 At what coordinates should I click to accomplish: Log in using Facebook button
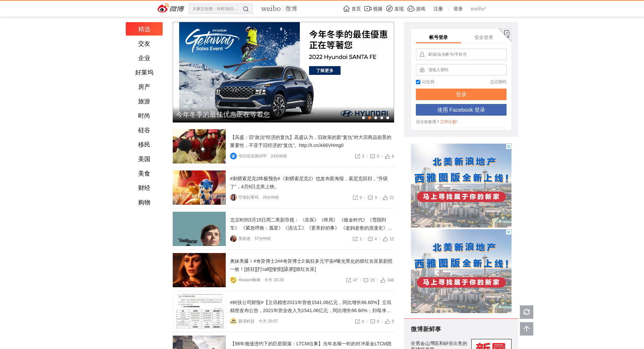pyautogui.click(x=461, y=110)
